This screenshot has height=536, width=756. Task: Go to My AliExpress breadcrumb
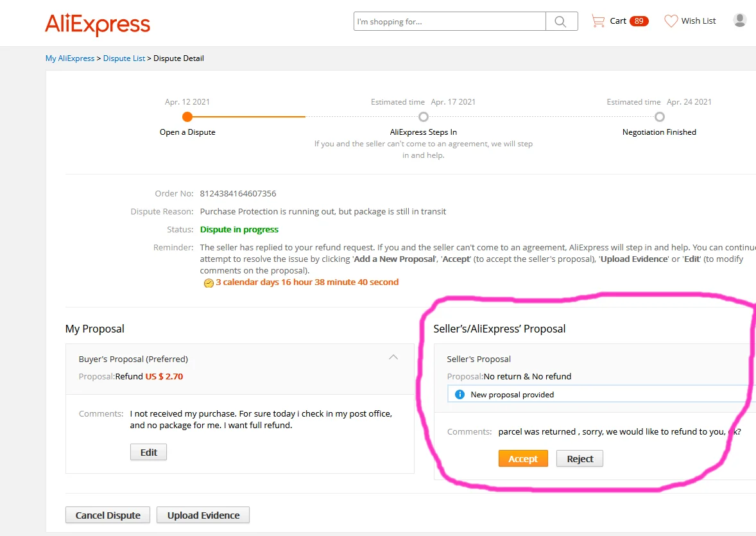pyautogui.click(x=70, y=58)
